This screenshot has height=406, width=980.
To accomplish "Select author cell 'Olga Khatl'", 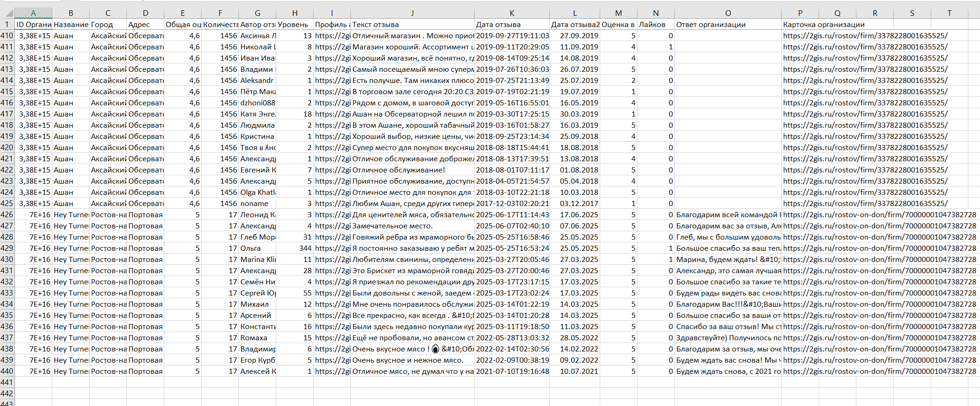I will (x=257, y=192).
